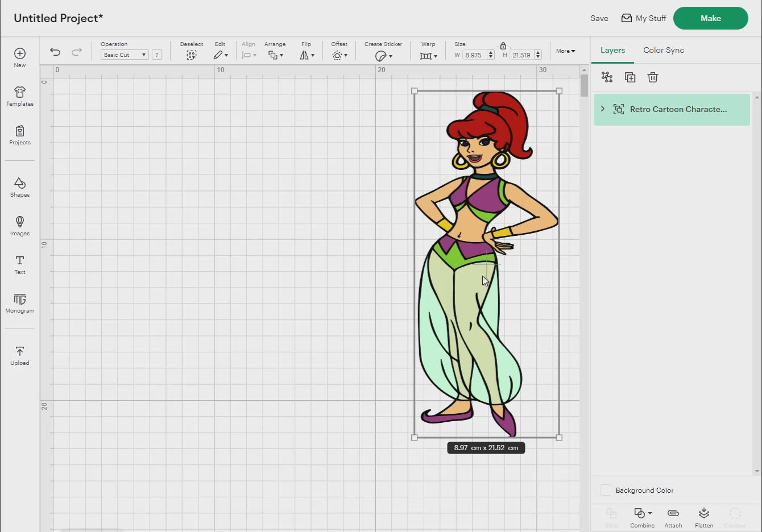Open the Operation dropdown showing Basic Cut
Screen dimensions: 762x532
pos(125,55)
